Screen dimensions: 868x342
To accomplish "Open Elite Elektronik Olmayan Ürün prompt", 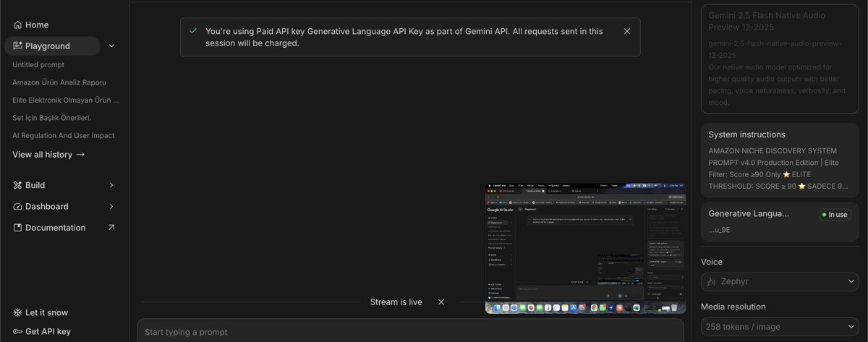I will 66,100.
